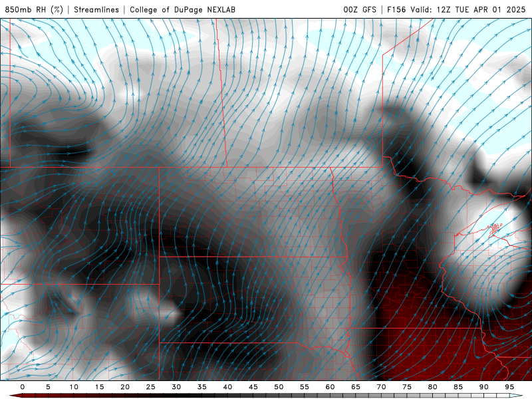
Task: Click the "65" scale value
Action: point(356,387)
